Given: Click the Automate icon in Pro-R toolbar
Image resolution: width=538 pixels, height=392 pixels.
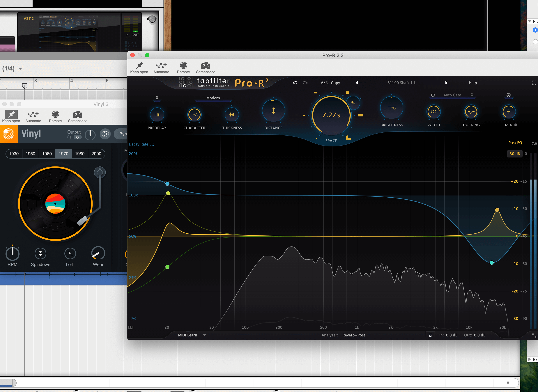Looking at the screenshot, I should (x=161, y=66).
